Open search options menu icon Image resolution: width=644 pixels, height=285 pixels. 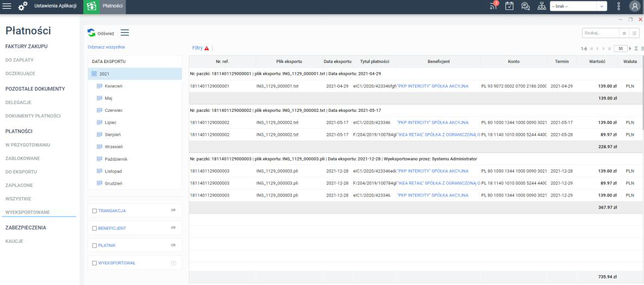[635, 33]
